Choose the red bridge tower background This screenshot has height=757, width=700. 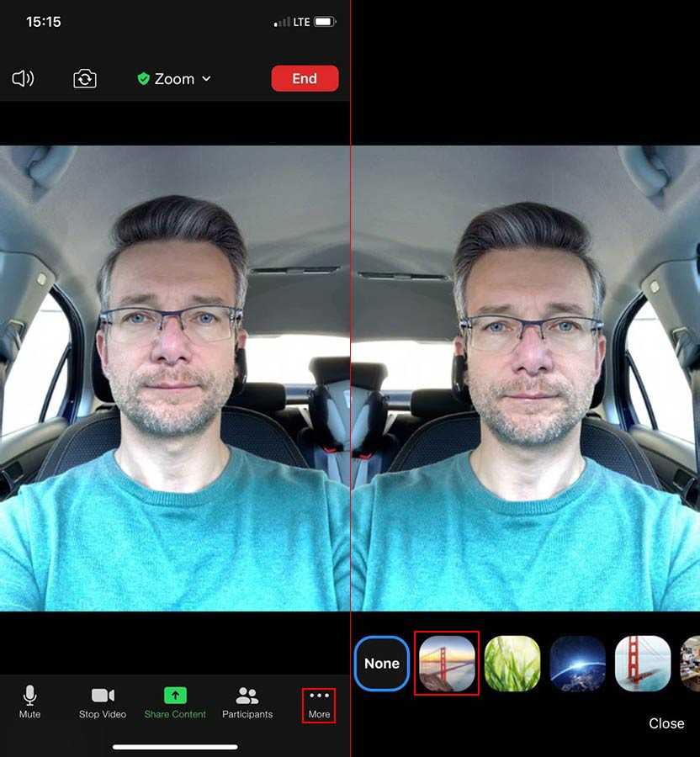pos(643,664)
